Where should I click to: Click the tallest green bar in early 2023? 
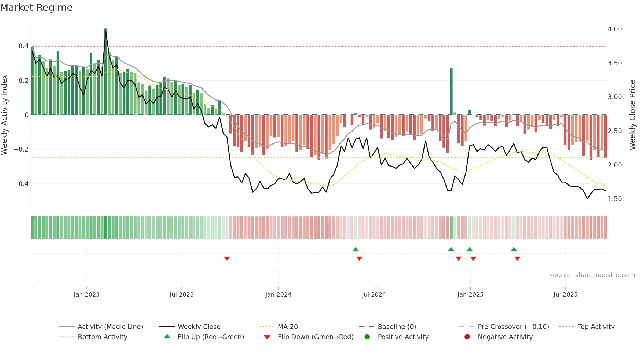point(106,72)
